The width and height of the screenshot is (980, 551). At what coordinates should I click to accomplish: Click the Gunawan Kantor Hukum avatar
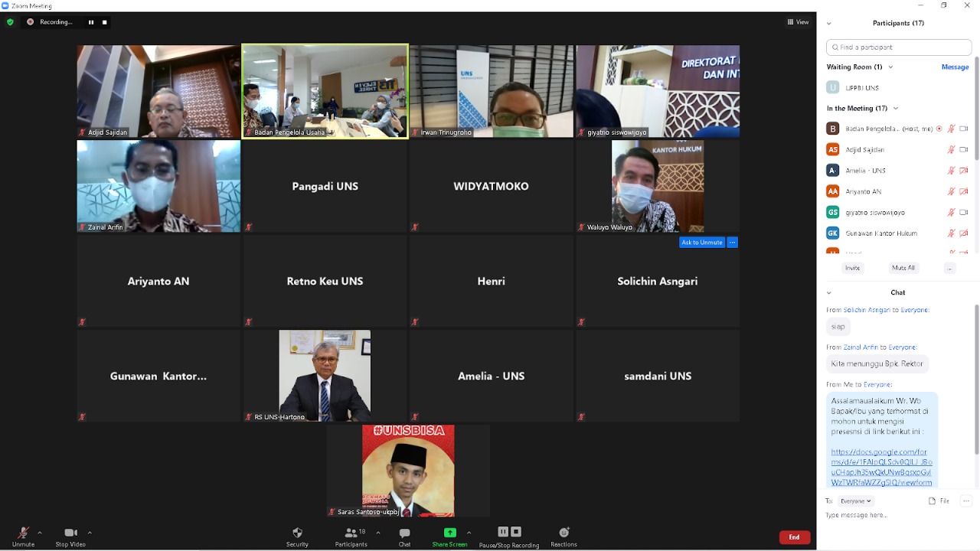(833, 233)
